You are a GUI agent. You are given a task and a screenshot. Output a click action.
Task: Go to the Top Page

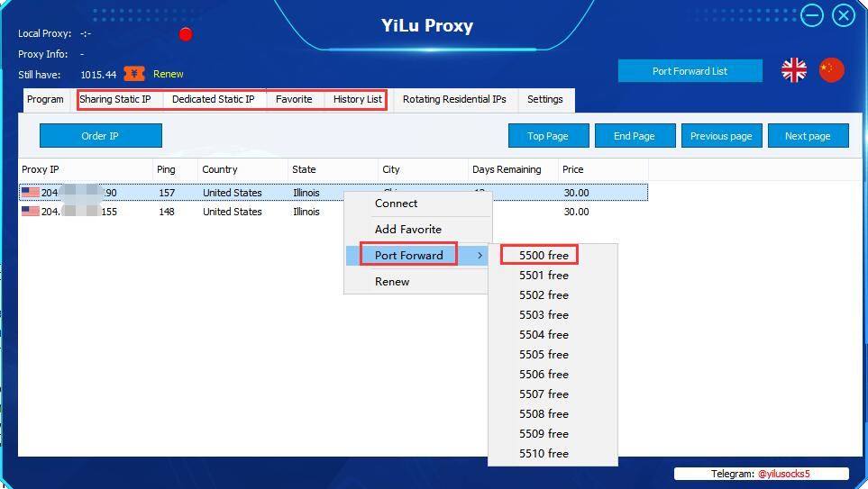tap(548, 135)
